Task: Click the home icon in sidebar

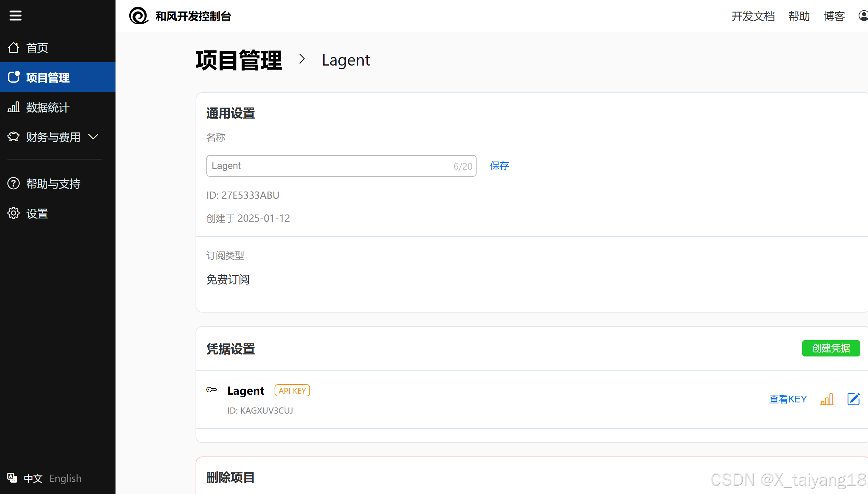Action: [14, 48]
